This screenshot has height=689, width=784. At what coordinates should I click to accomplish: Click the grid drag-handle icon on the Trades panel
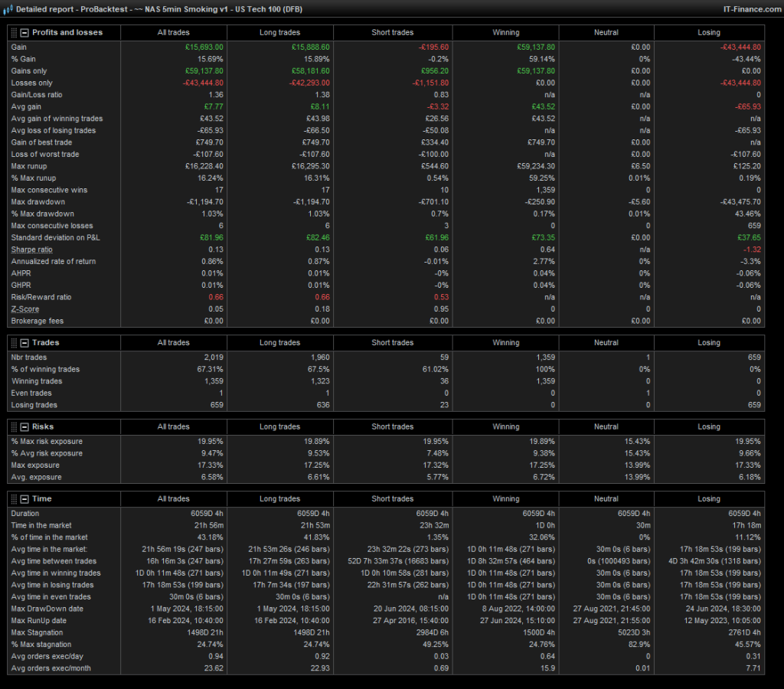click(13, 342)
